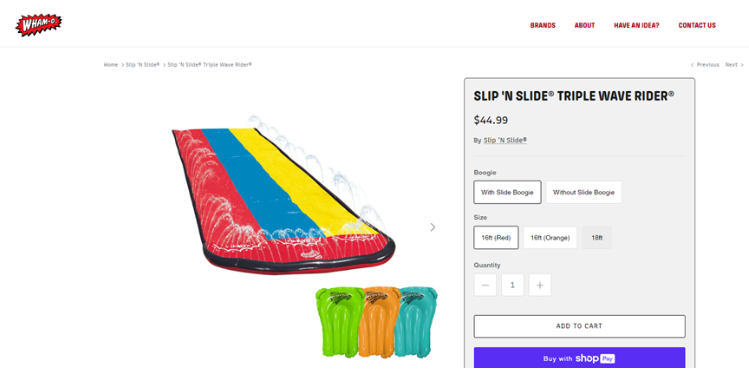The width and height of the screenshot is (749, 370).
Task: Advance to next product image arrow
Action: [432, 227]
